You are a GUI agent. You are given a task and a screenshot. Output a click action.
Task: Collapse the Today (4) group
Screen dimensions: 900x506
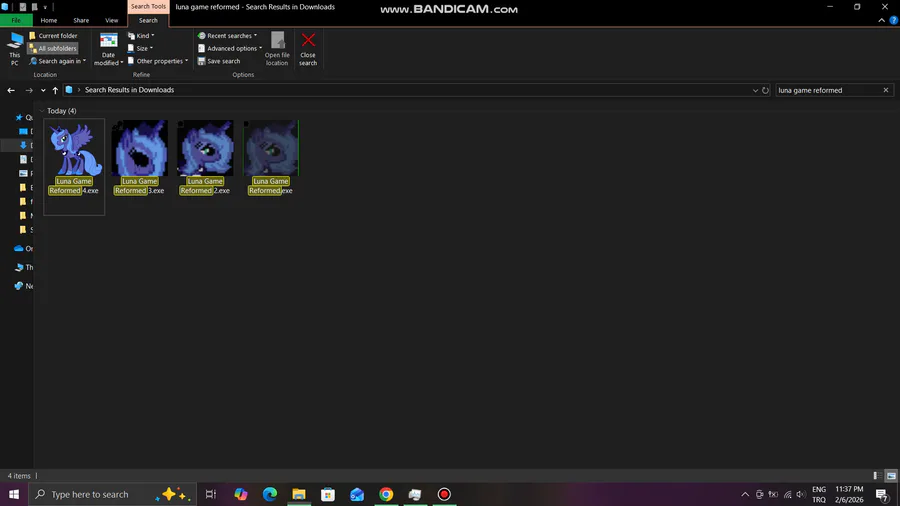(41, 111)
